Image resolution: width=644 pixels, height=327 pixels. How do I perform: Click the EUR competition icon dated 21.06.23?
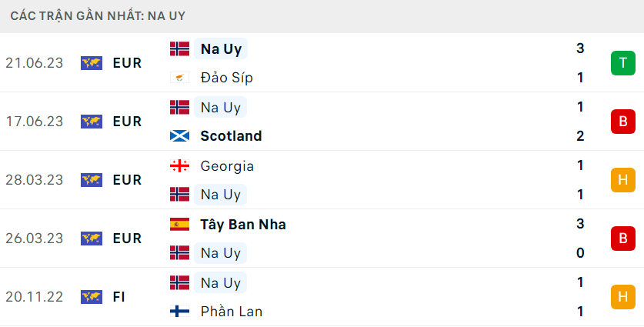click(92, 63)
